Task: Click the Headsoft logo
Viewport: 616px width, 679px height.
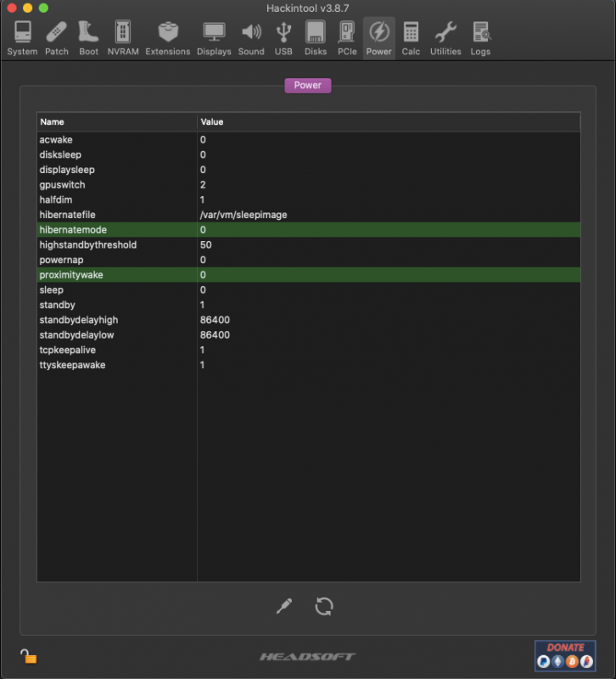Action: pos(307,657)
